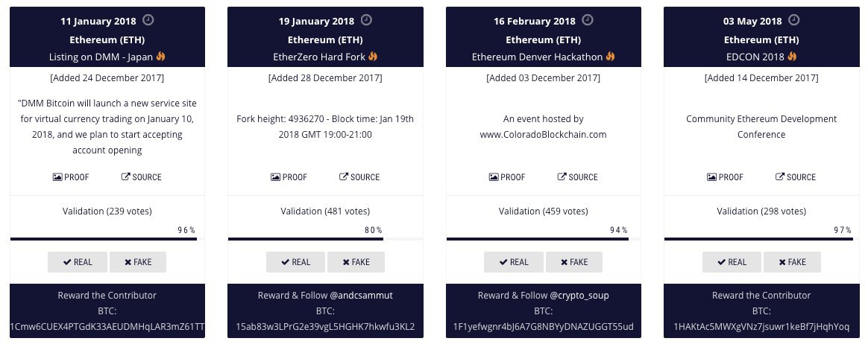Click clock icon beside 03 May 2018
Image resolution: width=868 pixels, height=347 pixels.
[x=794, y=20]
